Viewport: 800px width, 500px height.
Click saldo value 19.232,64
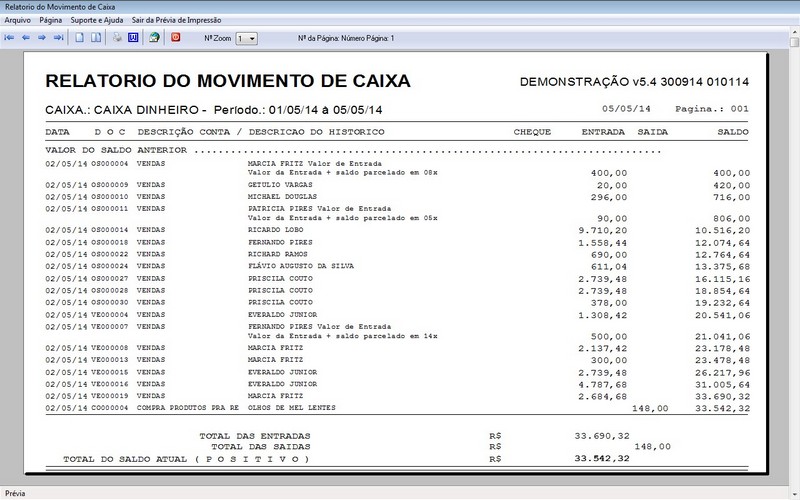pyautogui.click(x=722, y=303)
